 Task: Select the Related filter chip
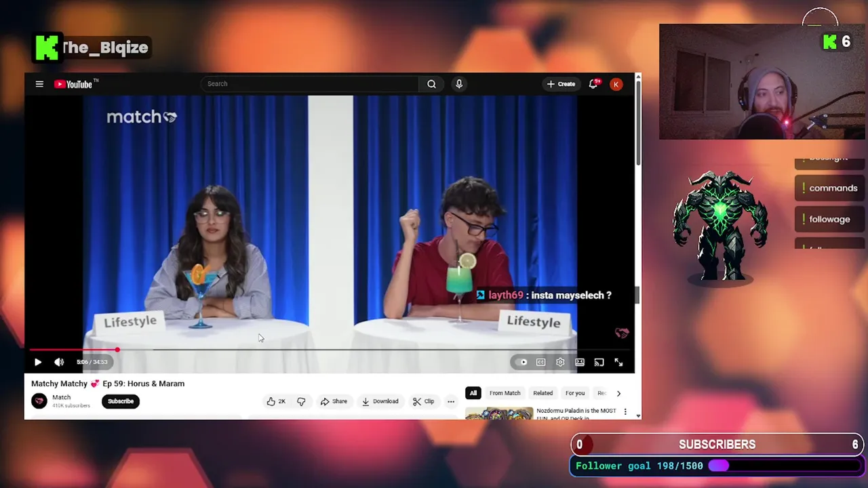[542, 393]
